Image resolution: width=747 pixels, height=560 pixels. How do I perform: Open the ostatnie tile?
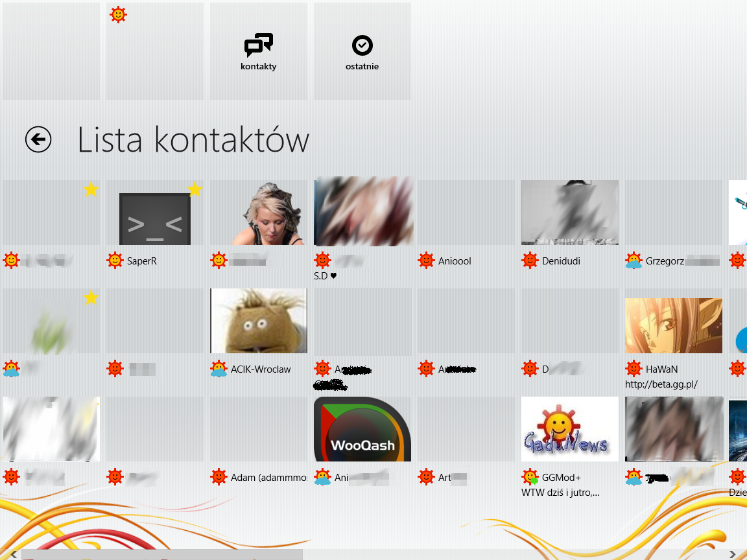pyautogui.click(x=362, y=51)
